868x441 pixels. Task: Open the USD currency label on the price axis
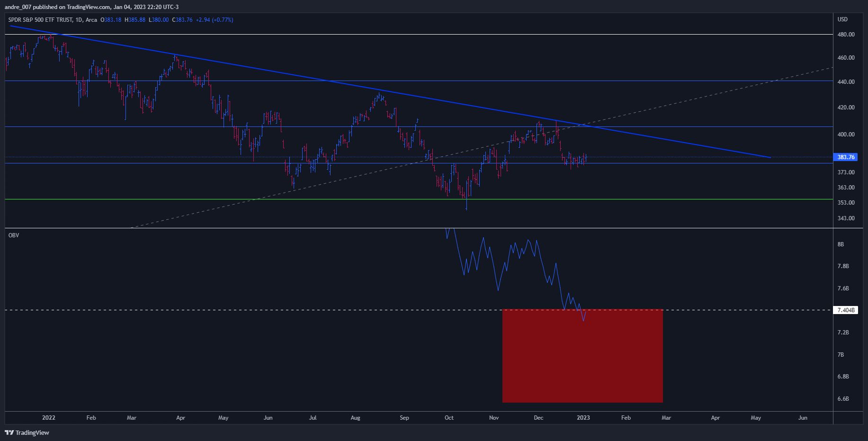pos(842,19)
